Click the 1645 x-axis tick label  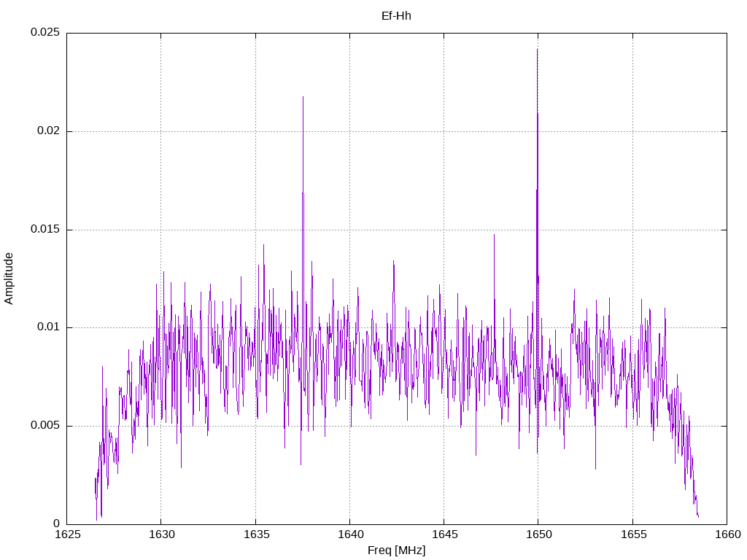444,534
